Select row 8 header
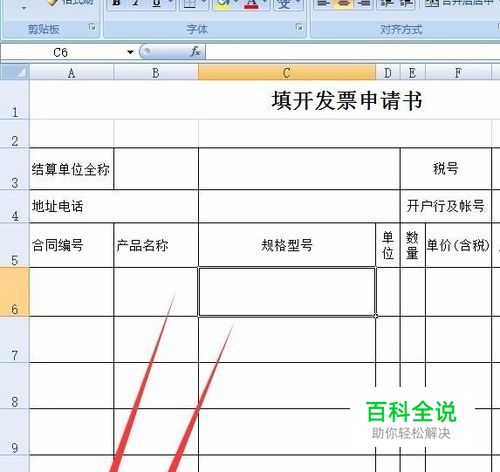The height and width of the screenshot is (472, 500). point(15,385)
